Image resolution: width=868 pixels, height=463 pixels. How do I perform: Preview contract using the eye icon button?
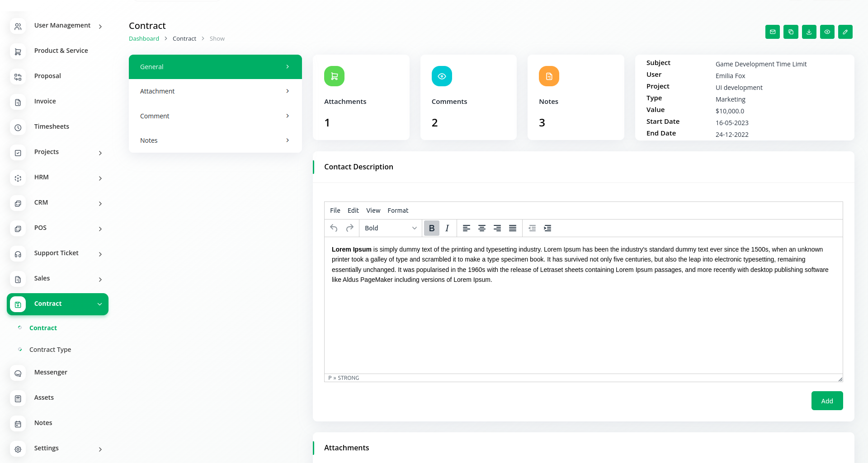pos(827,32)
